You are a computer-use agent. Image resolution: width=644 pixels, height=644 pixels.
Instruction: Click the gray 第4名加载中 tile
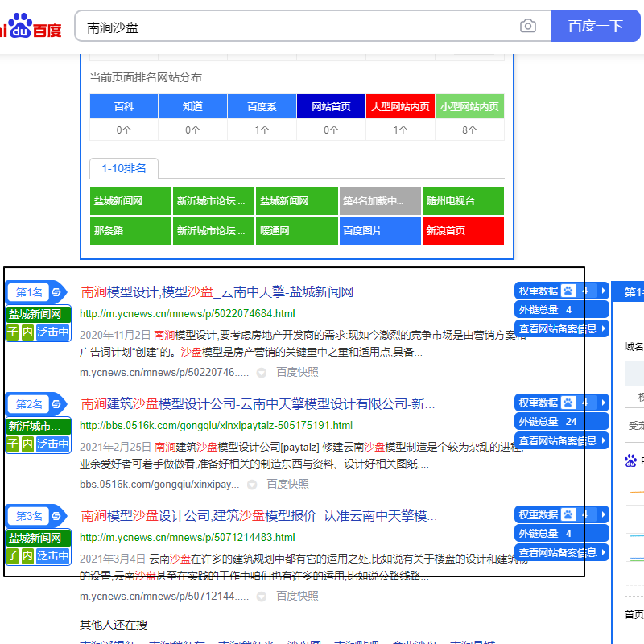pos(380,200)
